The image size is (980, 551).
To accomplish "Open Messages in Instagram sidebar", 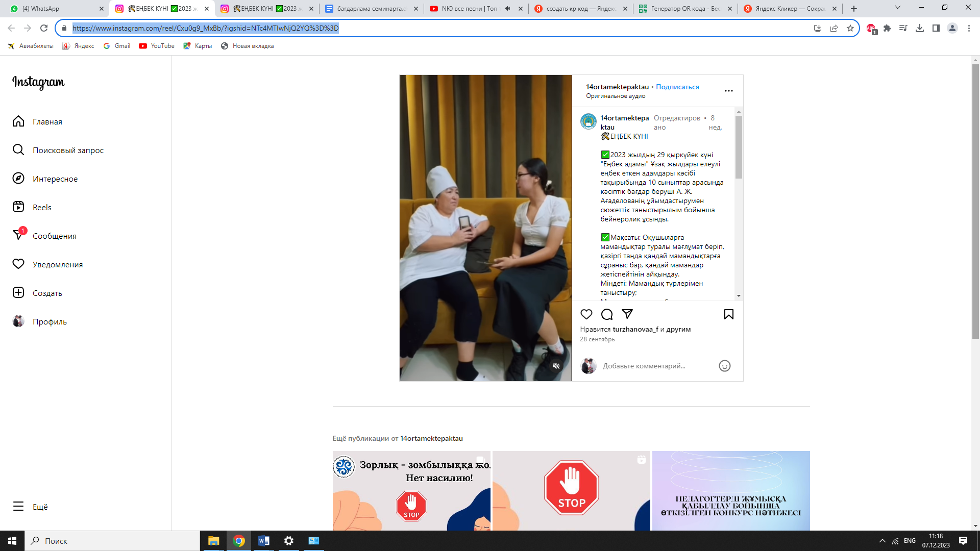I will 54,236.
